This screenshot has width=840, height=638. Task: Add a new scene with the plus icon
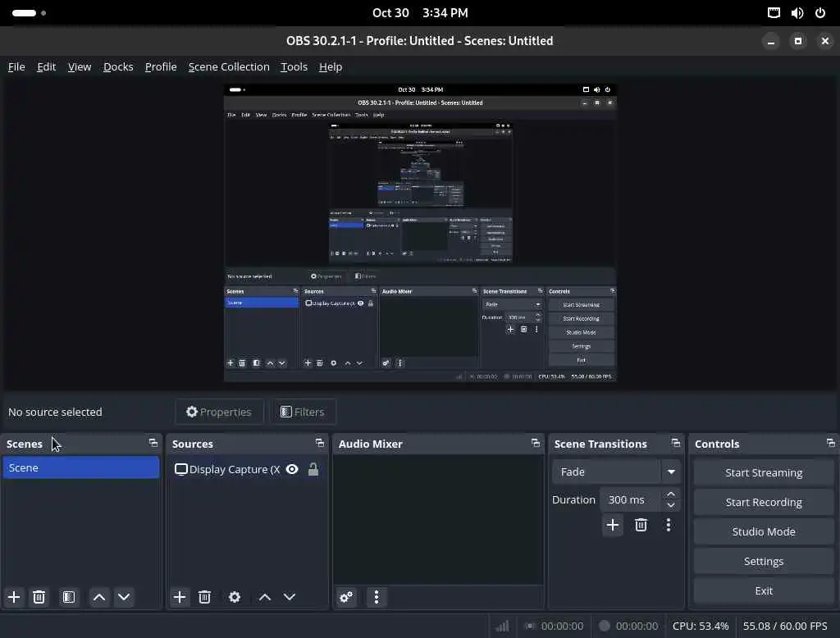(x=14, y=597)
